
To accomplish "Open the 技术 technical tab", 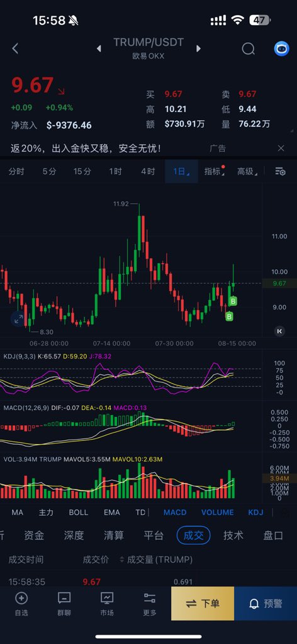I will (233, 535).
